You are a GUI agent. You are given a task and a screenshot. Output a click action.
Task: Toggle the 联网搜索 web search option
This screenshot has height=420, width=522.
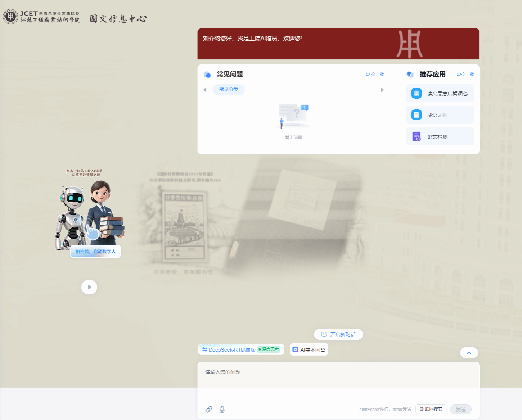coord(431,409)
